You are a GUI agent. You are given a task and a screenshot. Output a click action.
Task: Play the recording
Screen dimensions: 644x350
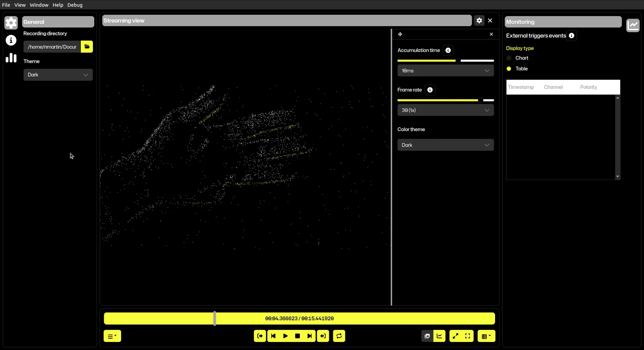(x=285, y=336)
